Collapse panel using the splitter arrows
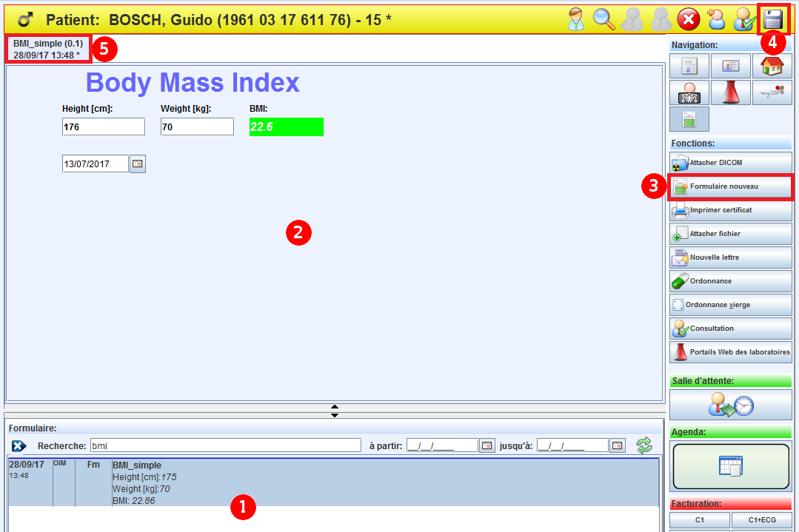This screenshot has height=532, width=799. (x=335, y=410)
